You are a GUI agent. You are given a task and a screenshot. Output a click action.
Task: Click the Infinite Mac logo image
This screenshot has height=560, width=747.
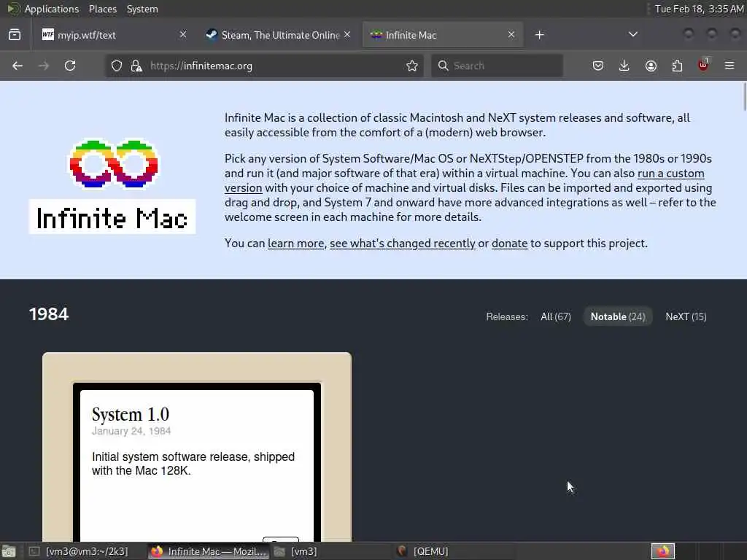coord(112,186)
